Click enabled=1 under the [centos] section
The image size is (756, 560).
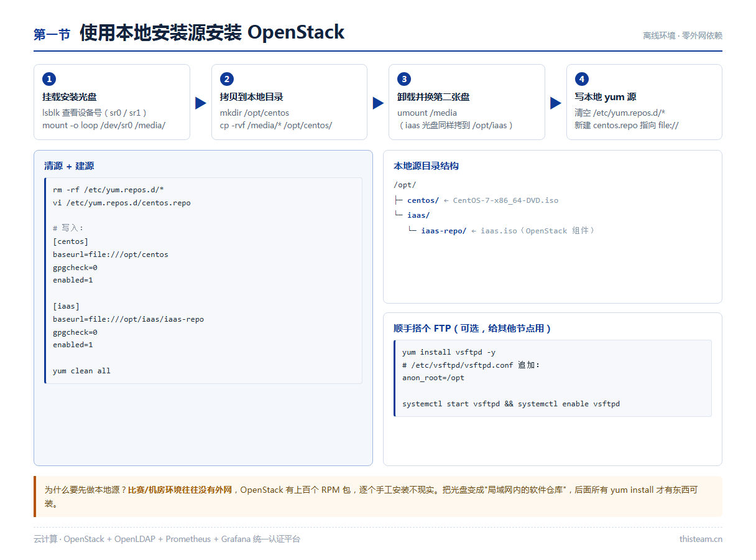(73, 280)
